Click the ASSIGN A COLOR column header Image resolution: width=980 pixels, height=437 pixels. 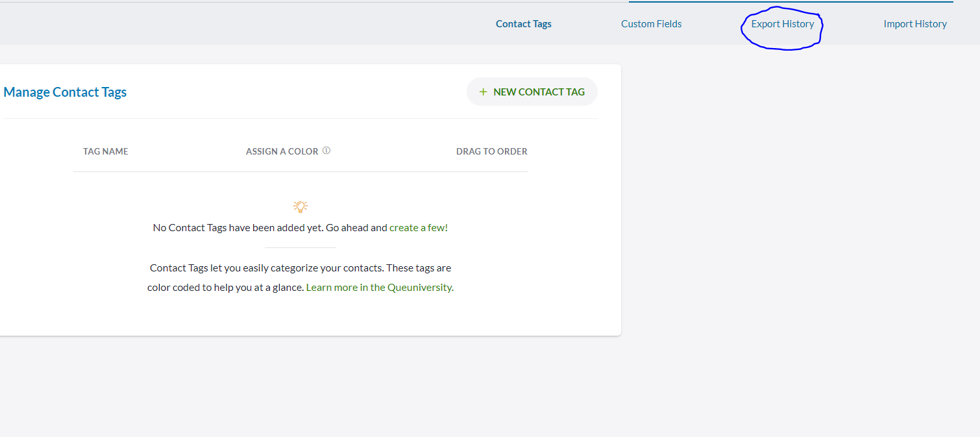pyautogui.click(x=282, y=151)
